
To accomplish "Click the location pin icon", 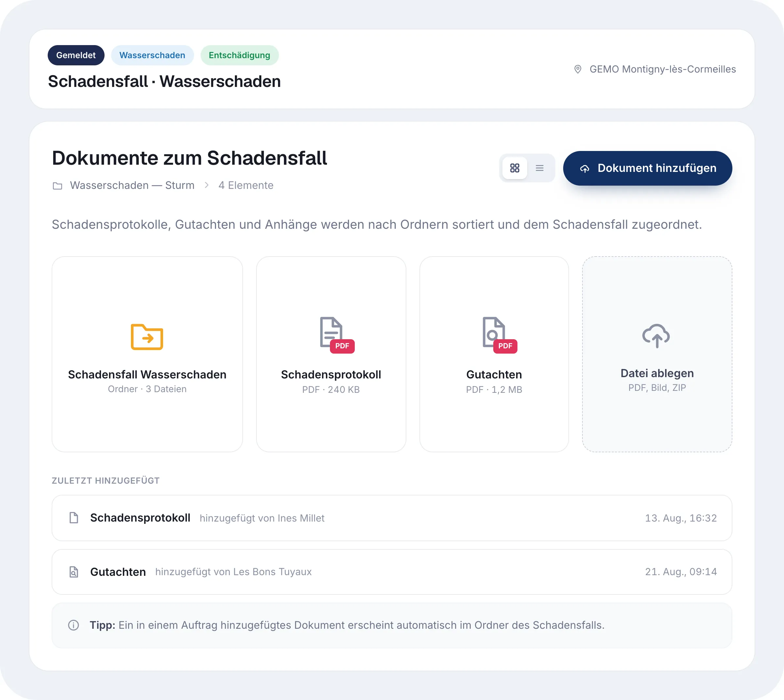I will (x=578, y=69).
